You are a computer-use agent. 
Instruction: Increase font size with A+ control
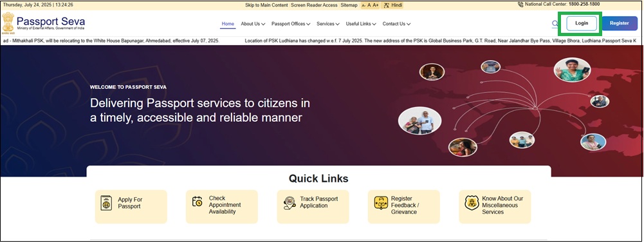click(375, 5)
